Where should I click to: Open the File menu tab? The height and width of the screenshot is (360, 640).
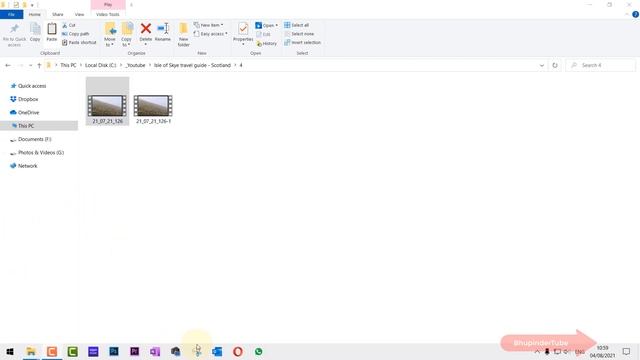click(11, 14)
